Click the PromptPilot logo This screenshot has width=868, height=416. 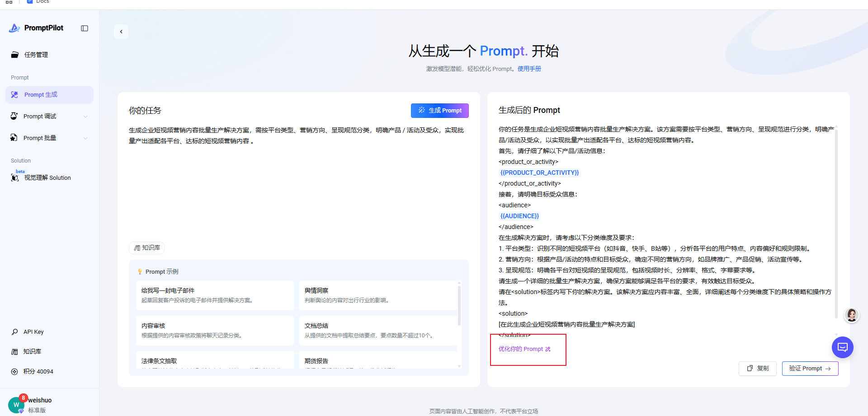pyautogui.click(x=37, y=28)
